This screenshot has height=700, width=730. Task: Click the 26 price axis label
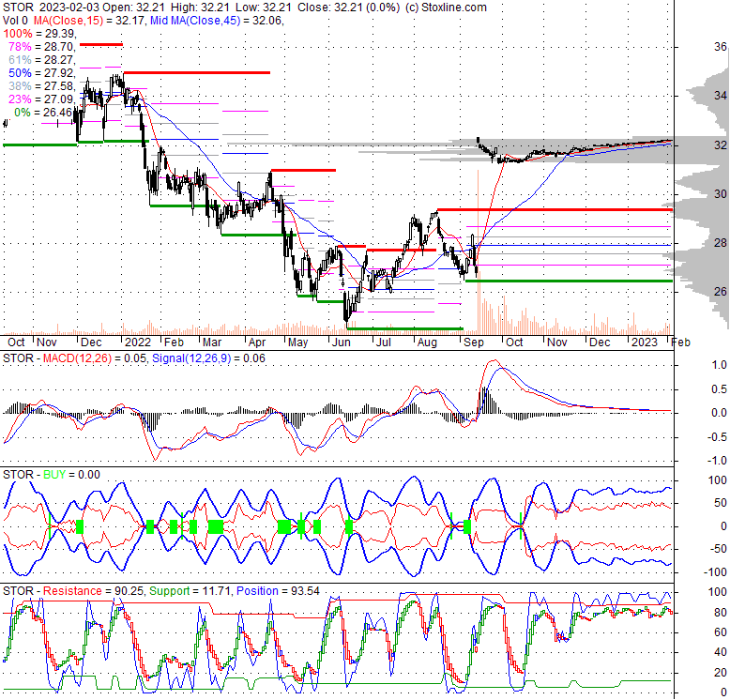coord(721,292)
